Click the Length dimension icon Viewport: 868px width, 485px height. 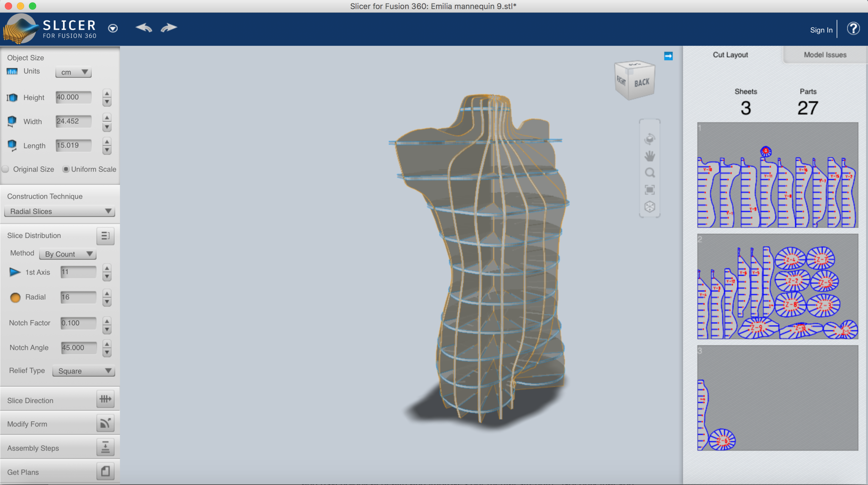(x=12, y=145)
